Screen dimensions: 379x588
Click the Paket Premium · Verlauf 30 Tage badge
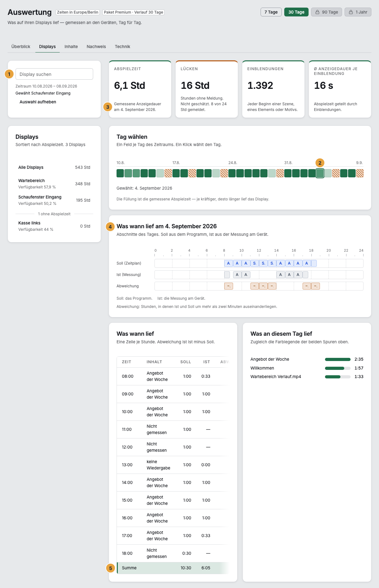pos(134,12)
